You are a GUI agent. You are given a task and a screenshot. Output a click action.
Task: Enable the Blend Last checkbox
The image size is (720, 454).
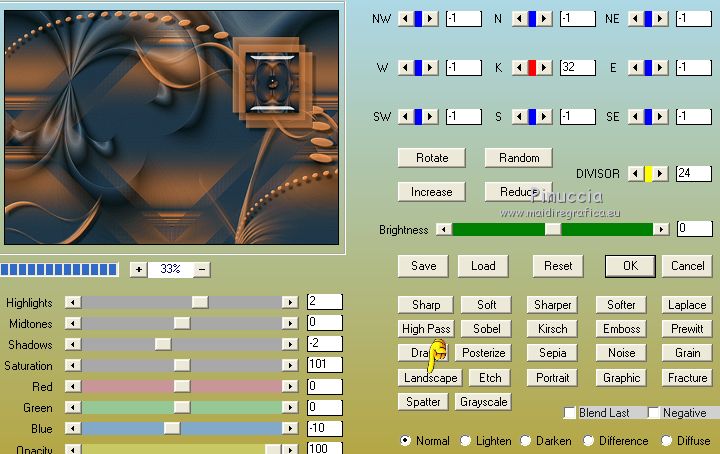569,413
